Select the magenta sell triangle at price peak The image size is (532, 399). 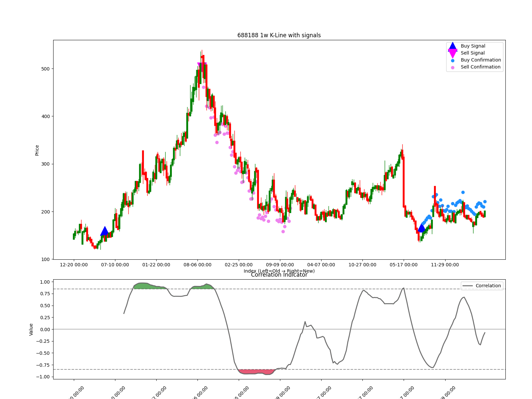(202, 67)
